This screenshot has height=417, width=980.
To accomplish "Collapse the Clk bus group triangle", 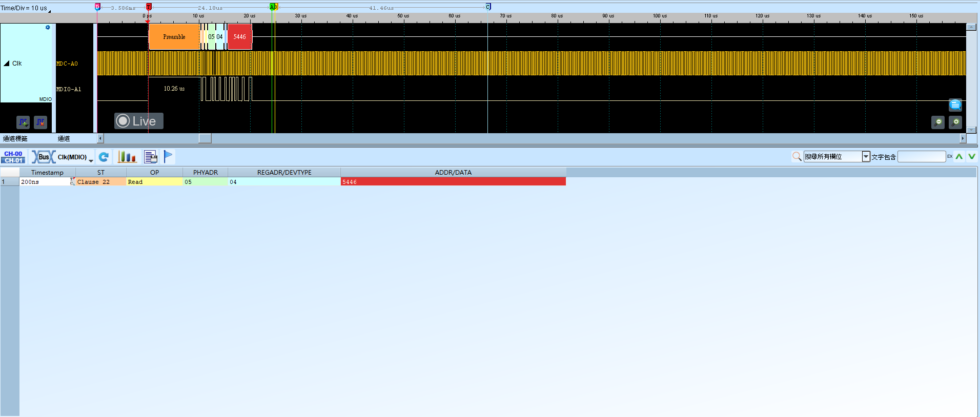I will [7, 64].
